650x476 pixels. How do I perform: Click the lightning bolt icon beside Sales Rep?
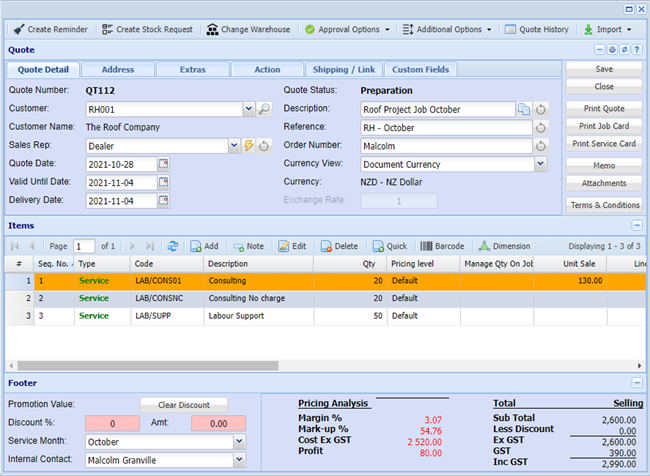pos(249,146)
